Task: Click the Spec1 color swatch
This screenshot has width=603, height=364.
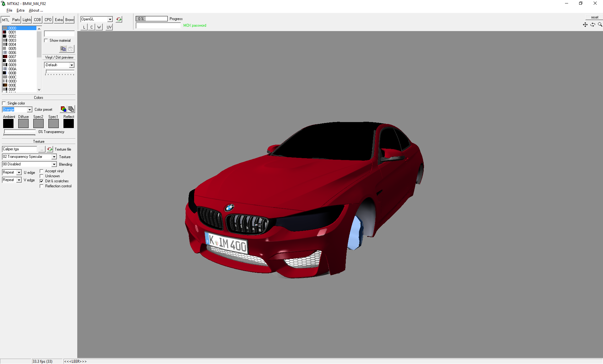Action: (x=54, y=124)
